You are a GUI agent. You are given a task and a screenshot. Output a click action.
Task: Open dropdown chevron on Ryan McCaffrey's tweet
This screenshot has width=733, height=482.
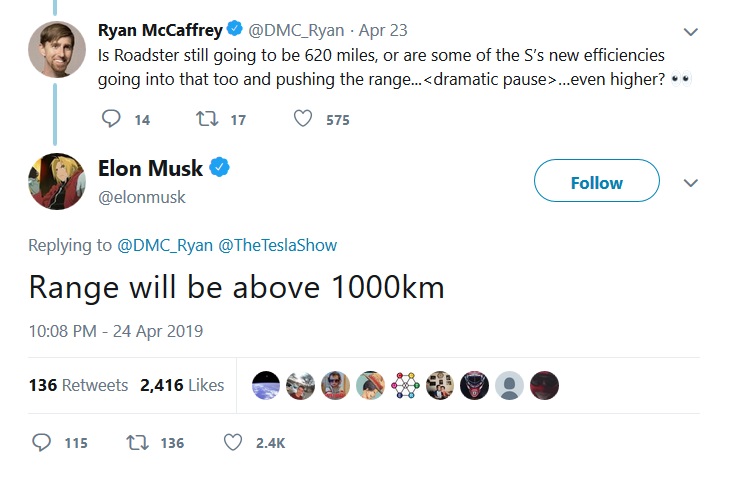(x=690, y=31)
